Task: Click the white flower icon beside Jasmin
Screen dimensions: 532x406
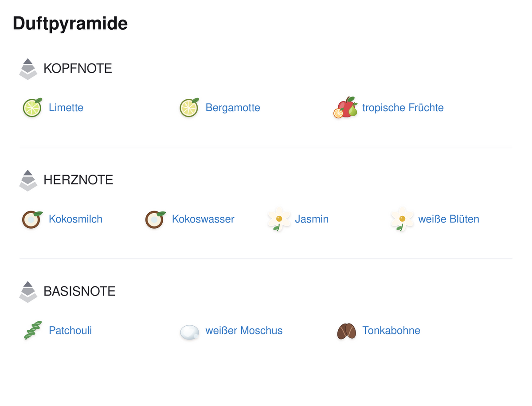Action: point(279,219)
